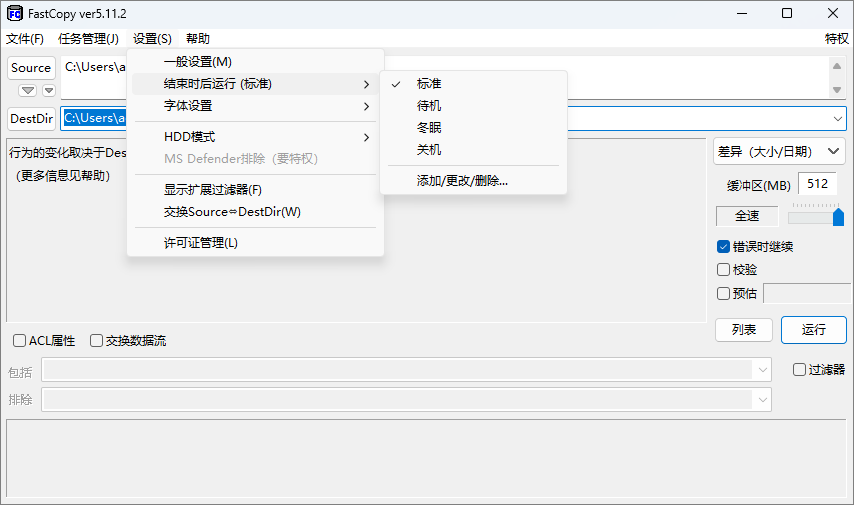Select 标准 post-run action

(473, 84)
